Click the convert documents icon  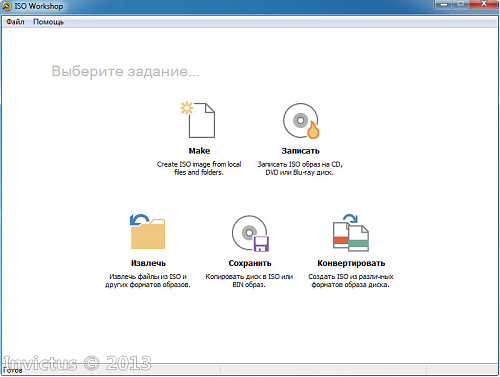click(351, 233)
